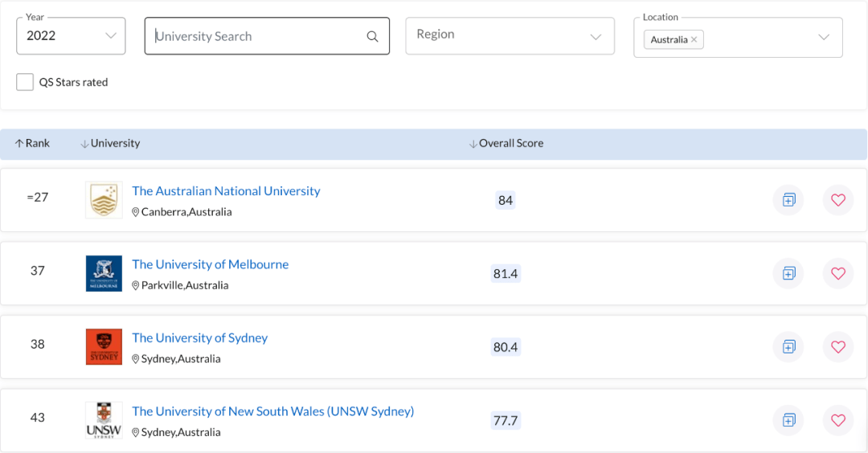The height and width of the screenshot is (453, 868).
Task: Sort by Rank column header
Action: point(32,143)
